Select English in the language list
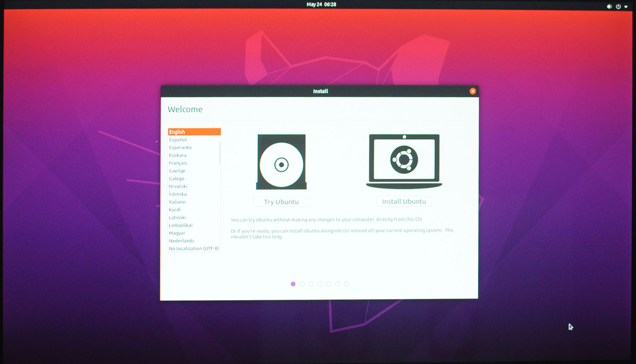 [194, 132]
